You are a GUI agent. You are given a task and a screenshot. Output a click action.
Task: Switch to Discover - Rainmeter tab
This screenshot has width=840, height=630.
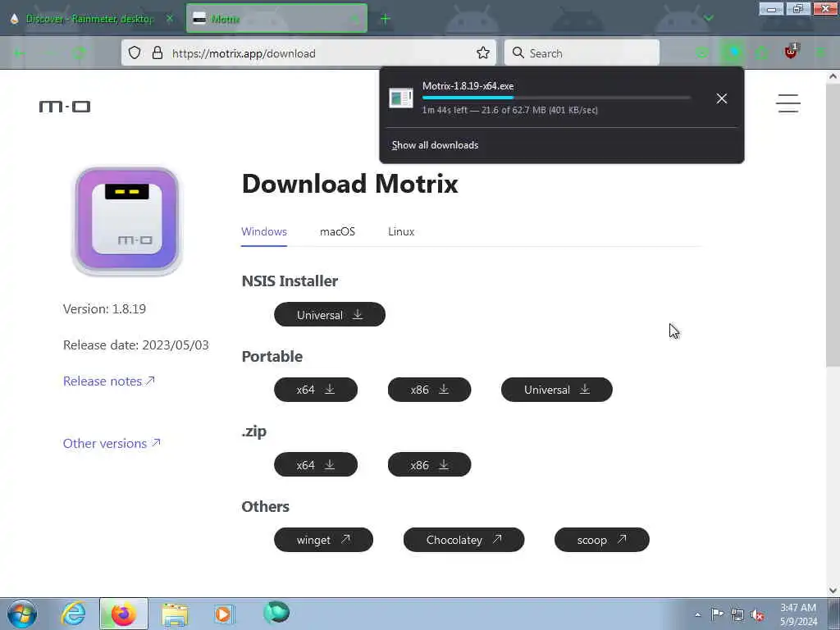[91, 19]
